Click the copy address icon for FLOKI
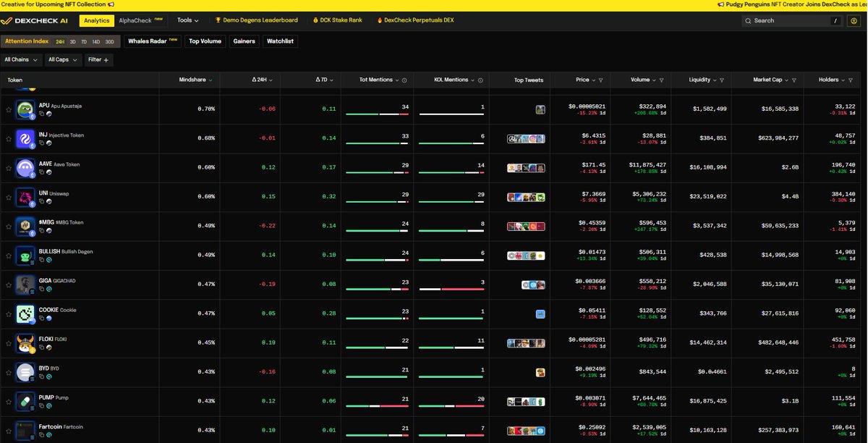Viewport: 868px width, 443px height. (x=42, y=347)
